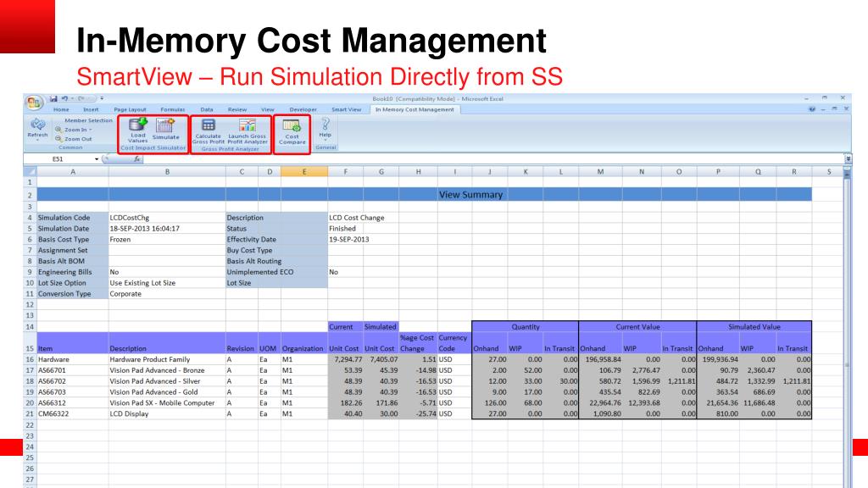Click the Simulated Value header cell
The height and width of the screenshot is (488, 868).
(754, 327)
